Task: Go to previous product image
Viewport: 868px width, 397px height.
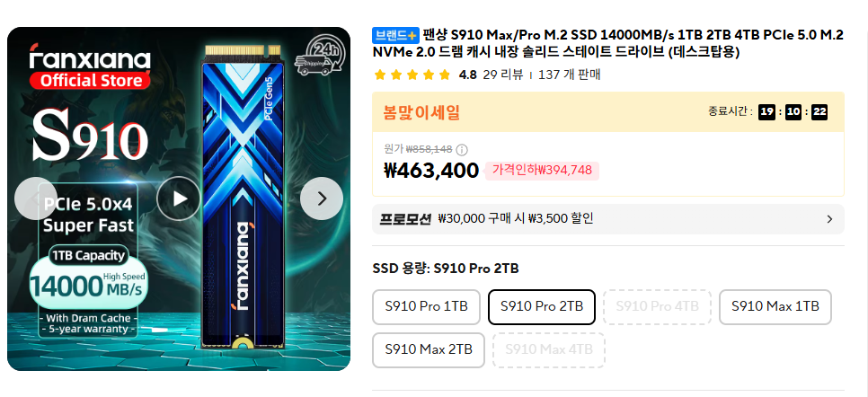Action: click(x=36, y=198)
